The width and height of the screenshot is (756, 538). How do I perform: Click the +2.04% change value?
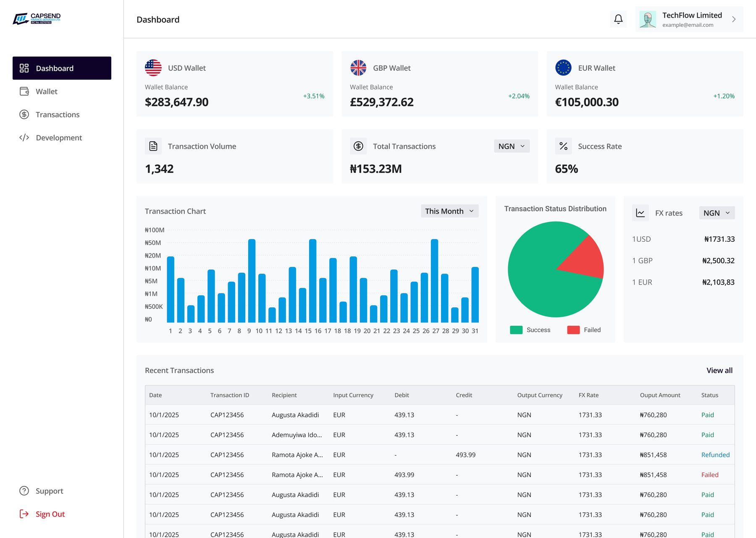click(519, 96)
